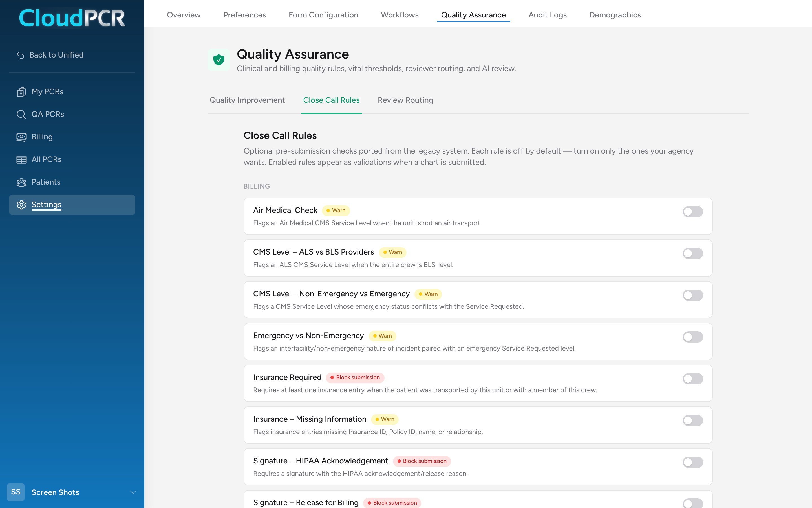812x508 pixels.
Task: Open the Form Configuration tab
Action: [323, 15]
